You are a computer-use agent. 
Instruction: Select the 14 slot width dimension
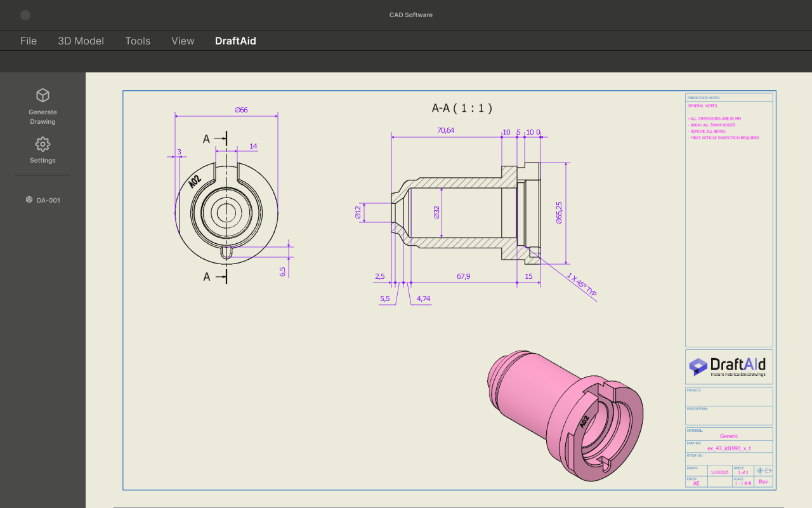[253, 146]
